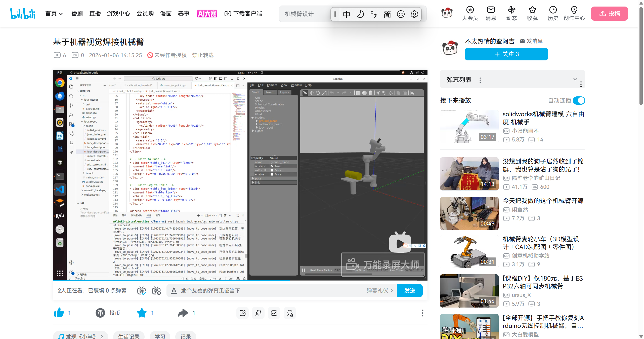
Task: Click the star favorite icon
Action: (142, 313)
